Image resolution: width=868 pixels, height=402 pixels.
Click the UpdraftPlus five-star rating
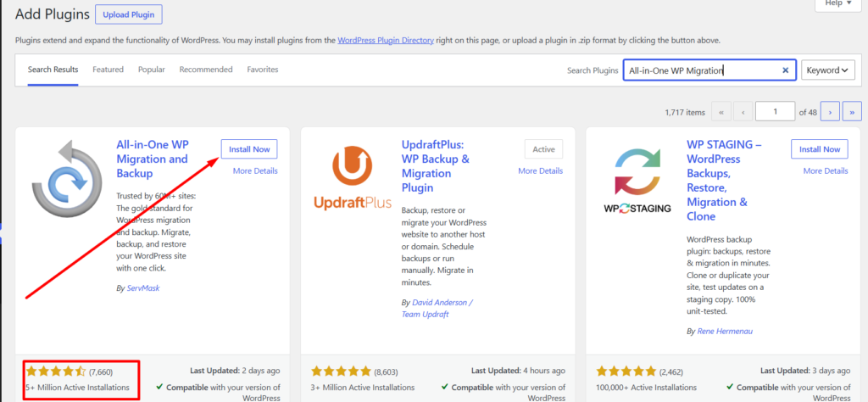[341, 371]
